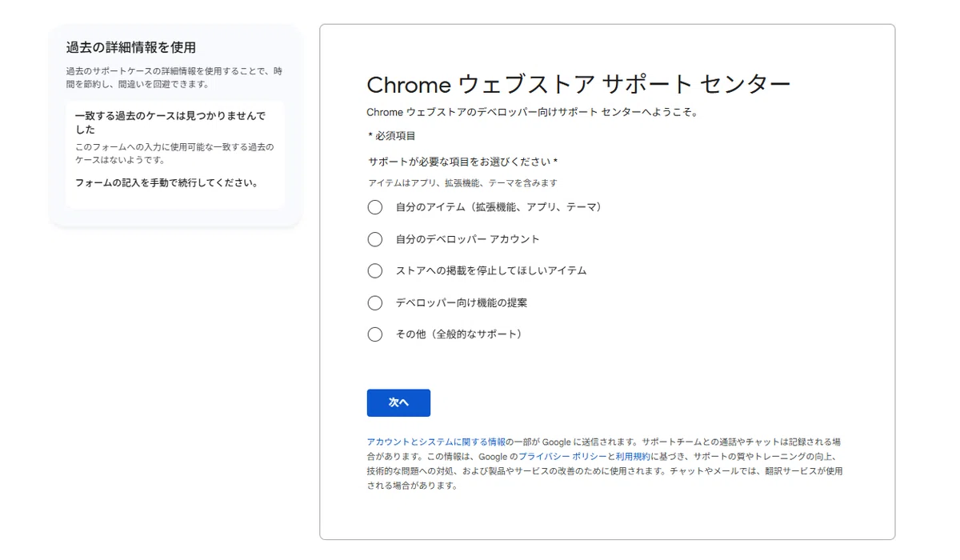Click 過去のサポートケースの詳細情報を使用することで description text

[174, 78]
